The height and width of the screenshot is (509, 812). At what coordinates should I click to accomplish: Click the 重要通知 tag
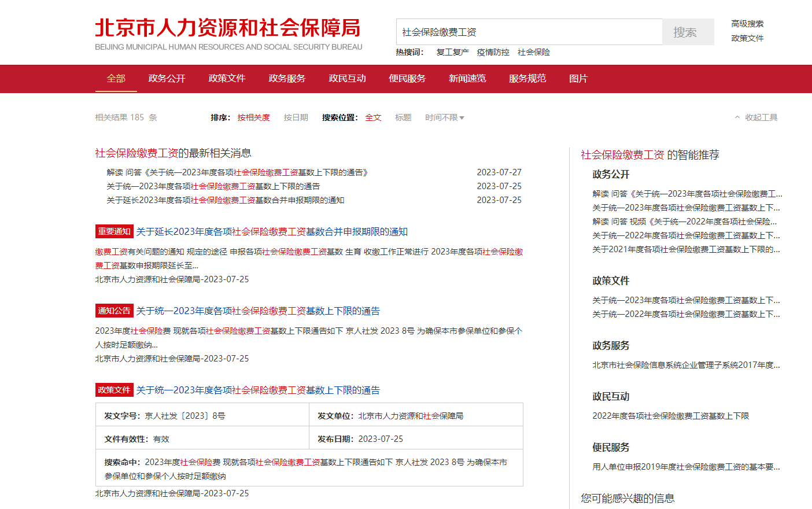(x=114, y=231)
